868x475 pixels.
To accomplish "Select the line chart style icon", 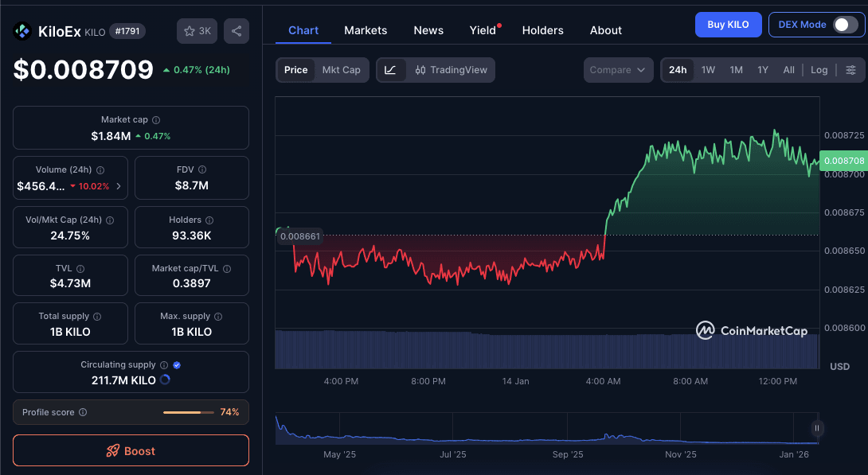I will (389, 70).
